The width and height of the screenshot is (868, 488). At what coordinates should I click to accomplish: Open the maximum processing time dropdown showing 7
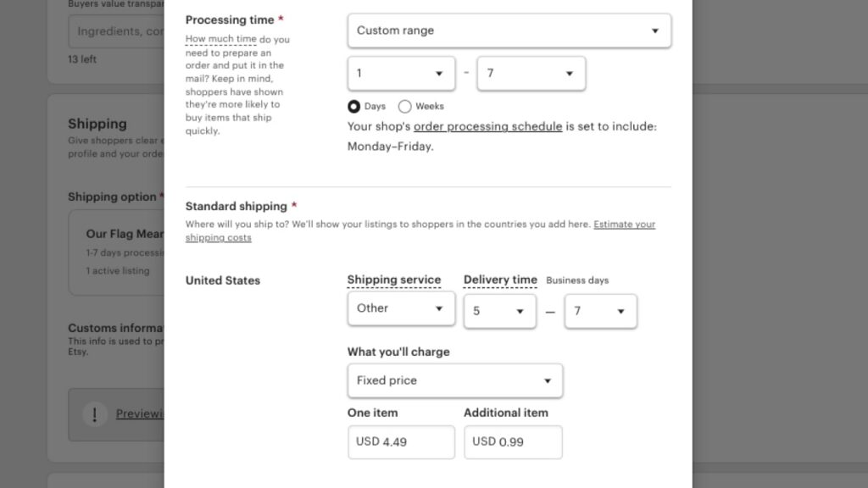pos(531,73)
